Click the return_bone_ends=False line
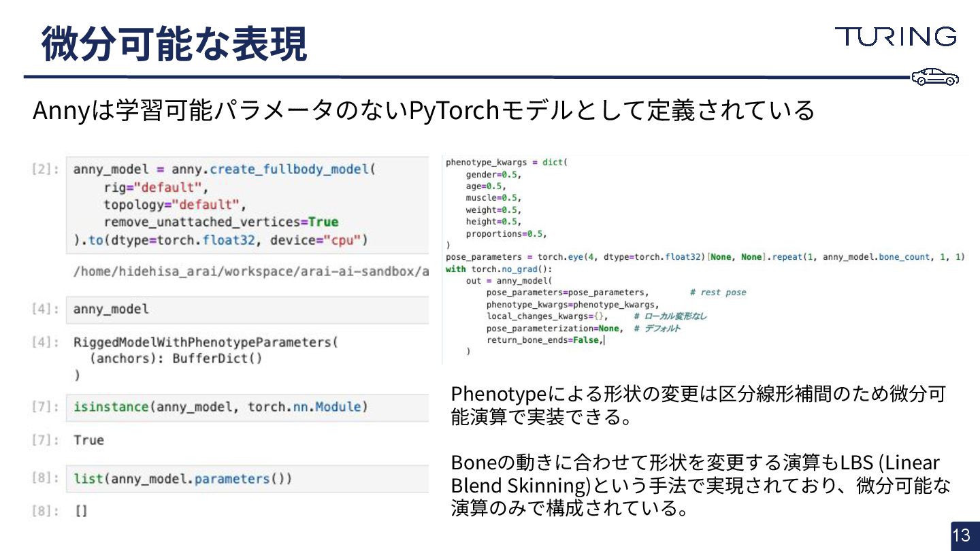Screen dimensions: 980x551 coord(544,340)
